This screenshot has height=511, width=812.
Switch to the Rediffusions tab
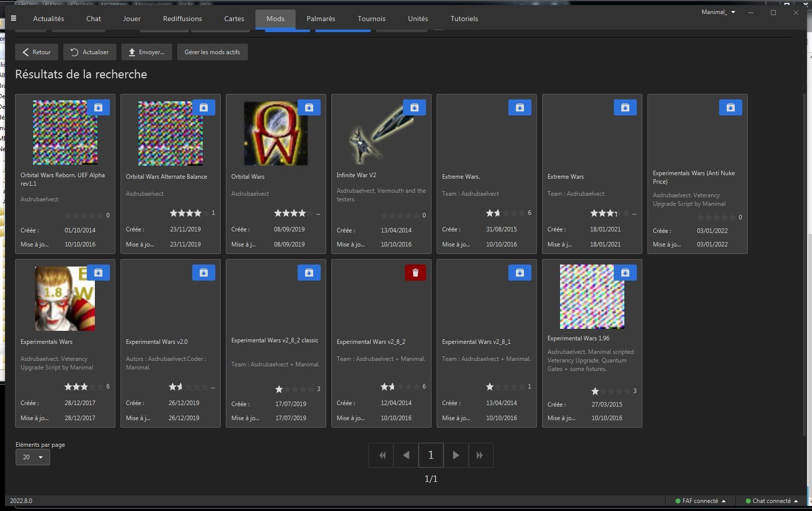coord(183,19)
